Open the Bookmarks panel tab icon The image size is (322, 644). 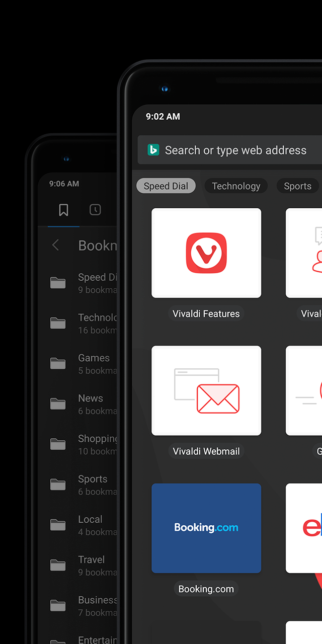click(63, 210)
